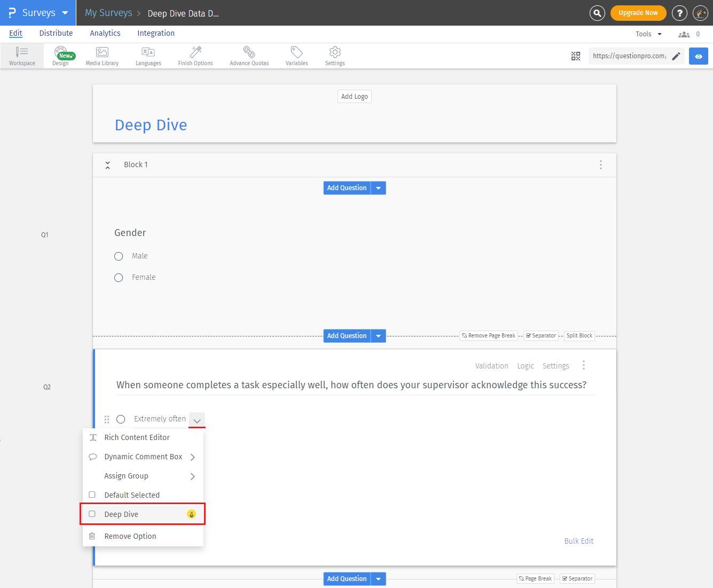
Task: Click the Q2 question text field
Action: click(x=355, y=385)
